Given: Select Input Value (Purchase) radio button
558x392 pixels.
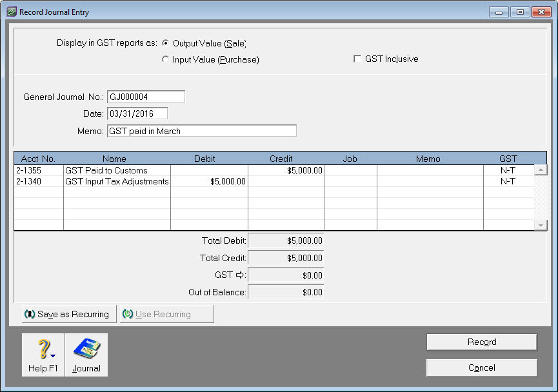Looking at the screenshot, I should (166, 59).
